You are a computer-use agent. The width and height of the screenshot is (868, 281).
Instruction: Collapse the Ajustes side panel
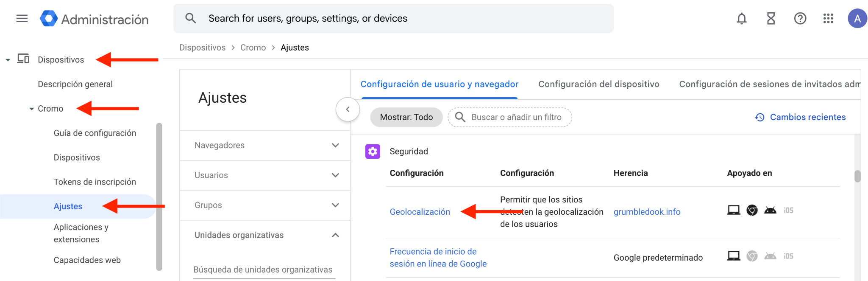tap(348, 110)
